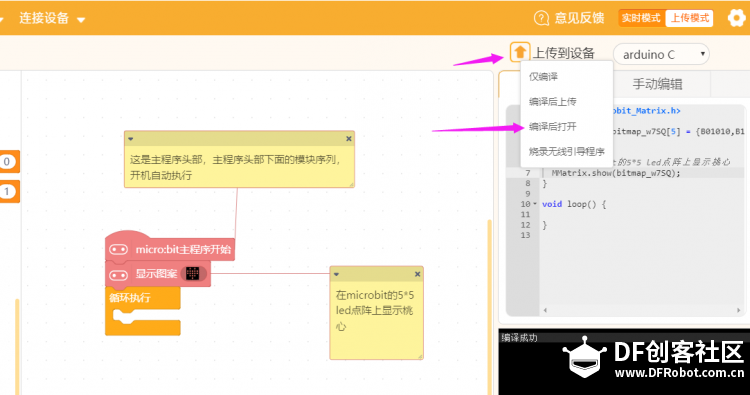Image resolution: width=750 pixels, height=395 pixels.
Task: Open the arduino C language dropdown
Action: pyautogui.click(x=661, y=54)
